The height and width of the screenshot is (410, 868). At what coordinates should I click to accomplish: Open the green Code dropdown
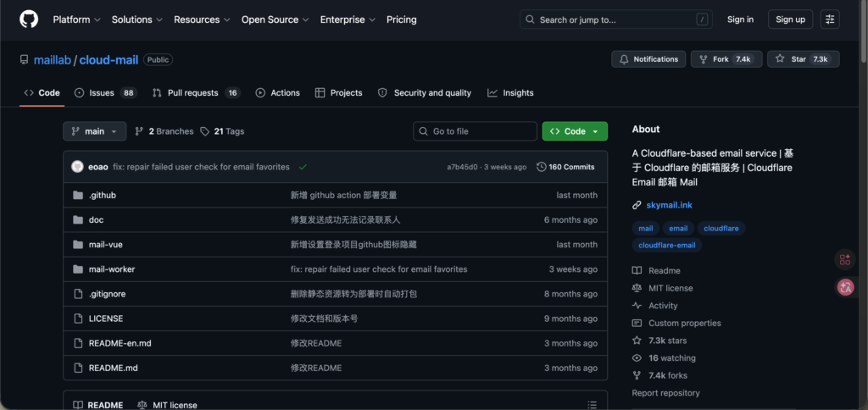[575, 131]
